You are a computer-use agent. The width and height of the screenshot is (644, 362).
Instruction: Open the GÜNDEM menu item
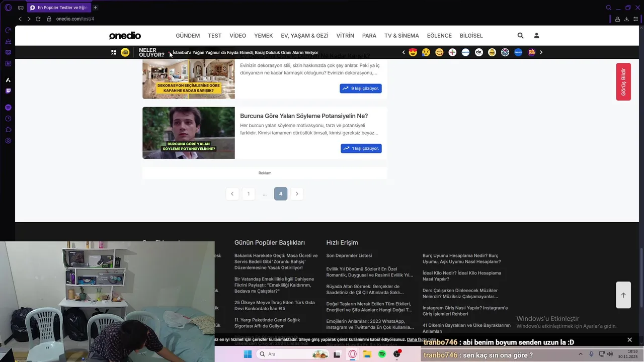[188, 36]
